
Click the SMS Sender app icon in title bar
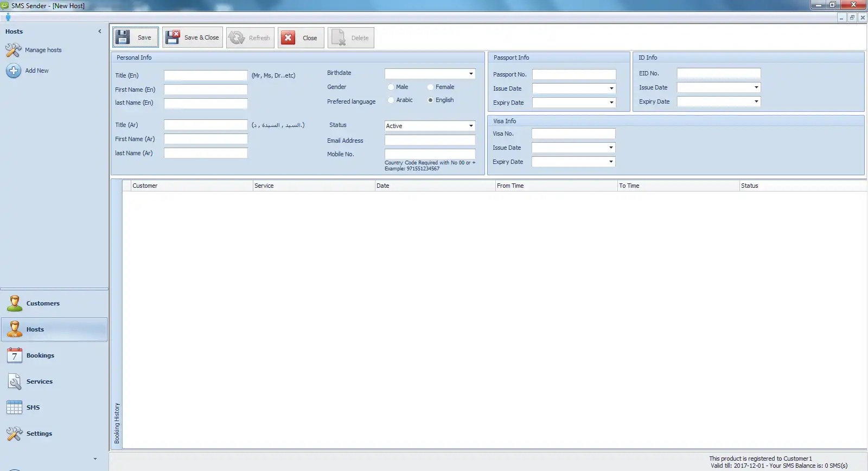(x=5, y=5)
